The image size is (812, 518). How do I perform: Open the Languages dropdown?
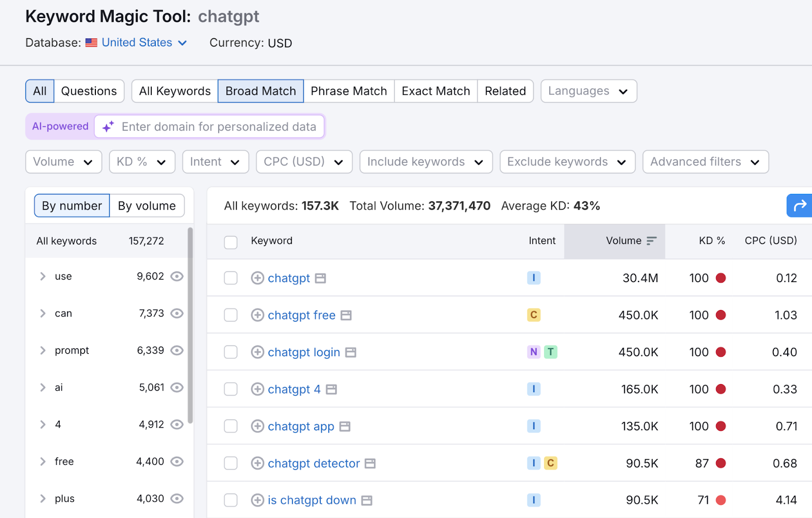tap(588, 91)
